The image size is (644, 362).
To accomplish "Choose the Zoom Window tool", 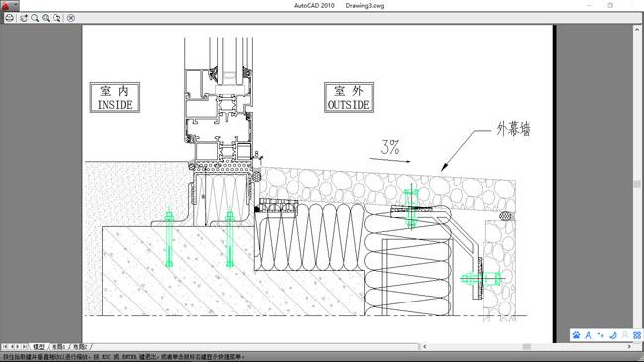I will 46,18.
